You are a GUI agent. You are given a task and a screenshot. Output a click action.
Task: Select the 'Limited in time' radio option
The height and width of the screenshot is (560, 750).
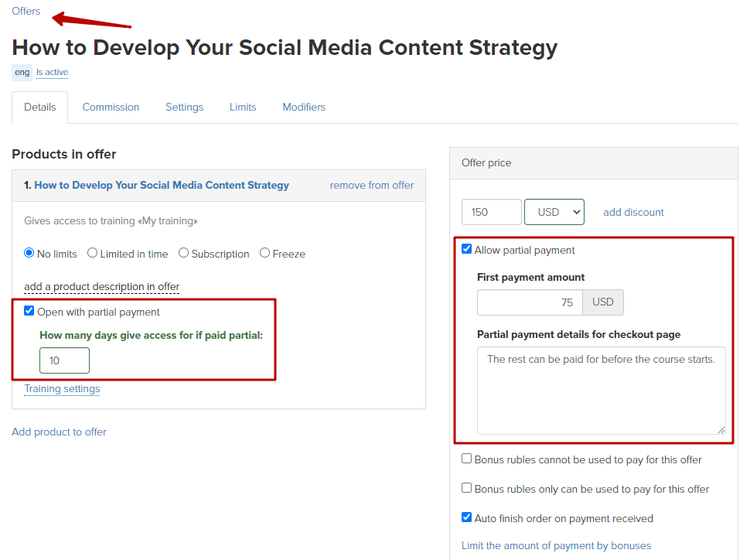(92, 253)
